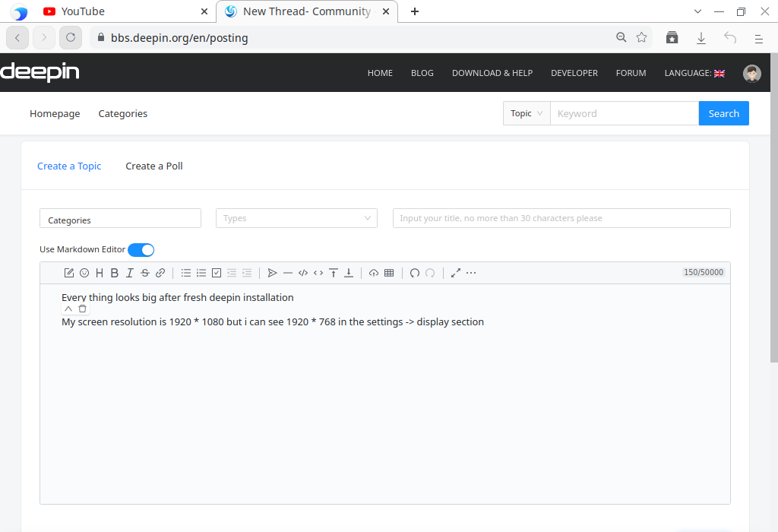
Task: Click the address bar URL
Action: tap(179, 38)
